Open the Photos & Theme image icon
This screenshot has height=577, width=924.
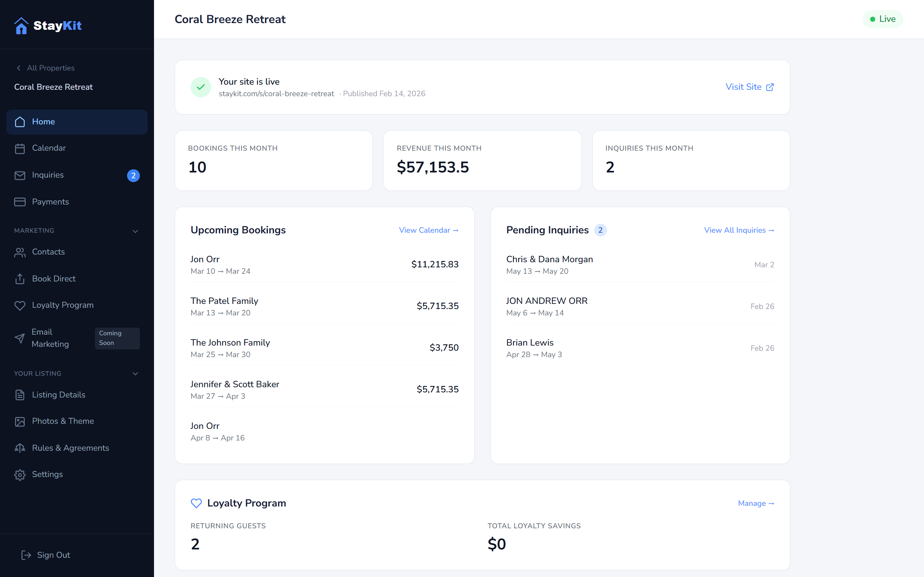[20, 421]
